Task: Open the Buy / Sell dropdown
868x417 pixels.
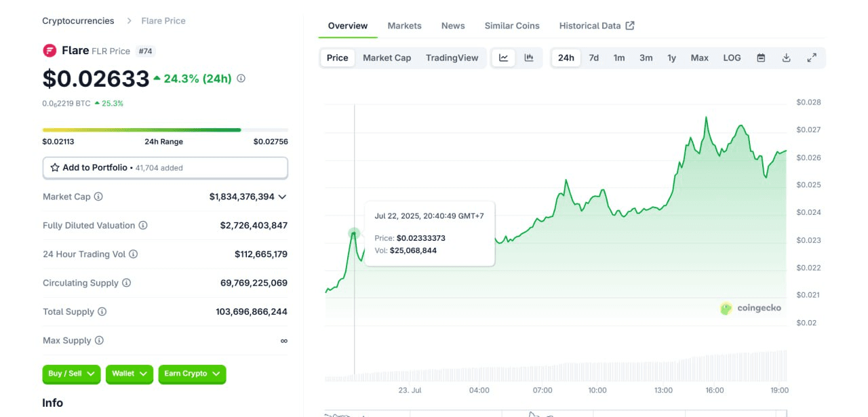Action: pos(71,374)
